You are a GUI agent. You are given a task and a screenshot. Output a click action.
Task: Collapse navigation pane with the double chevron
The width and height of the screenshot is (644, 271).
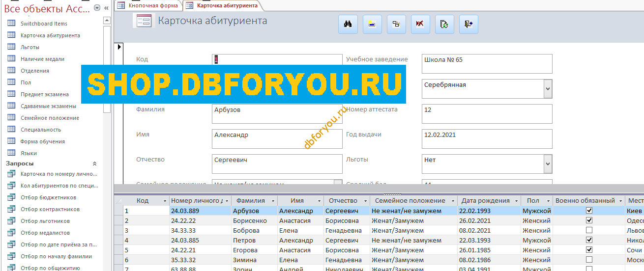[x=106, y=8]
